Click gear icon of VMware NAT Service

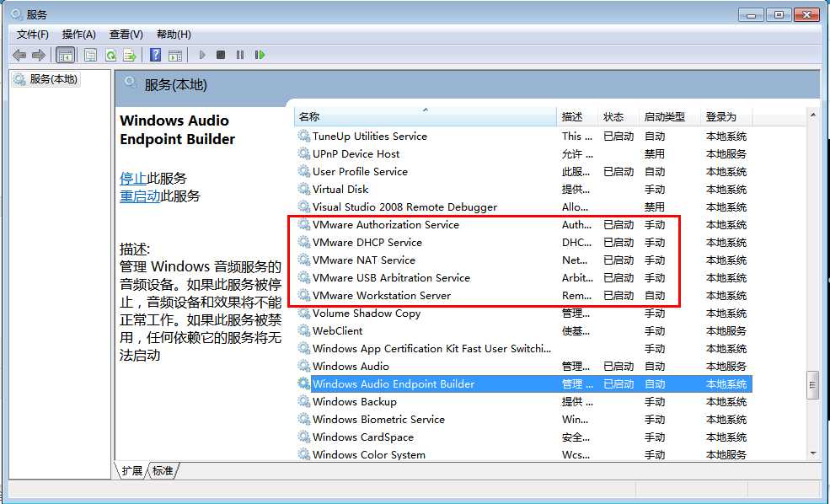point(304,260)
